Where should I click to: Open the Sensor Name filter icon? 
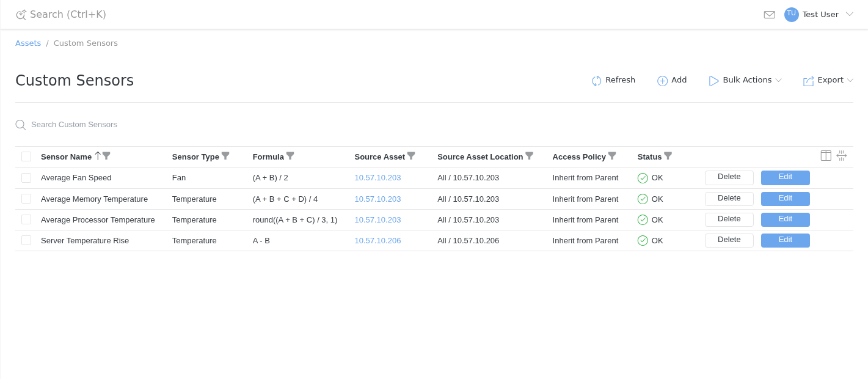pos(106,156)
